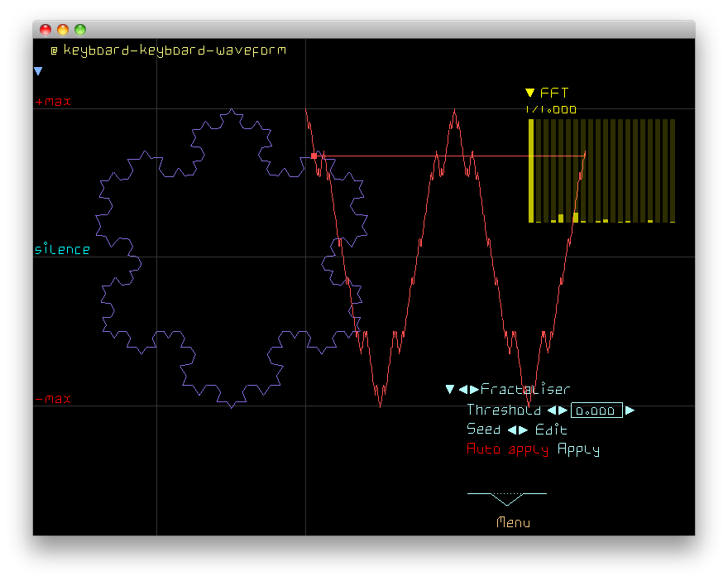Click the keyboard-keyboard-waveform title text
Viewport: 728px width, 581px height.
coord(175,50)
